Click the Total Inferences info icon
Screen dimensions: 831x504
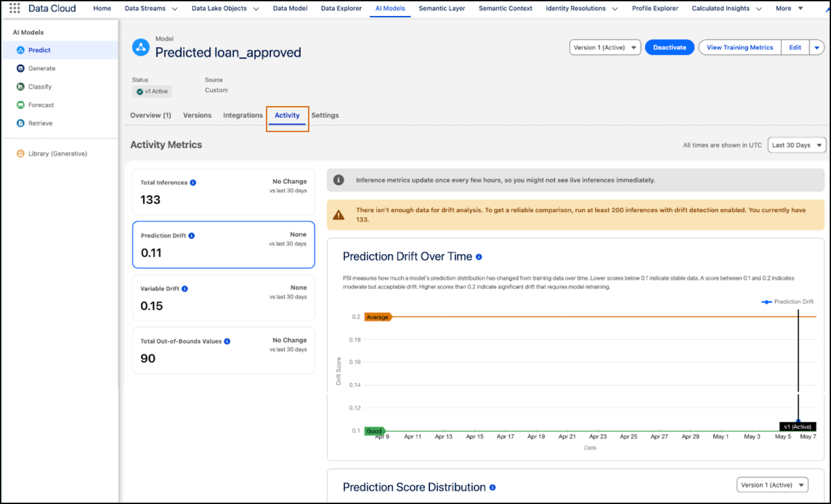point(193,182)
